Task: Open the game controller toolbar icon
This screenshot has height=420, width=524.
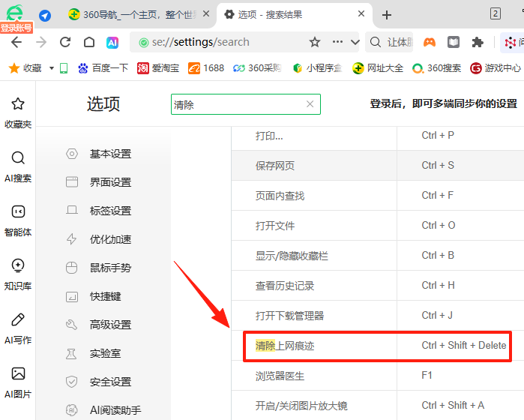Action: point(430,42)
